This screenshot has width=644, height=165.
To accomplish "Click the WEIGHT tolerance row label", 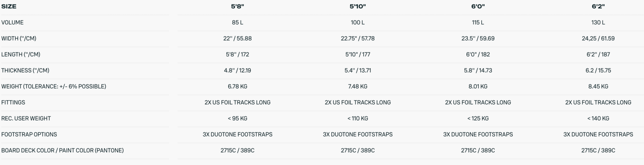I will (54, 87).
